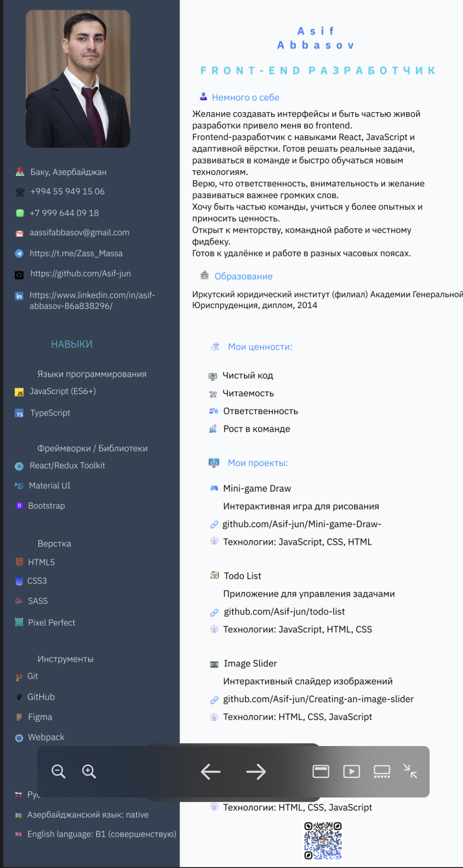Click the icon beside Image Slider title
Viewport: 463px width, 868px height.
point(214,664)
